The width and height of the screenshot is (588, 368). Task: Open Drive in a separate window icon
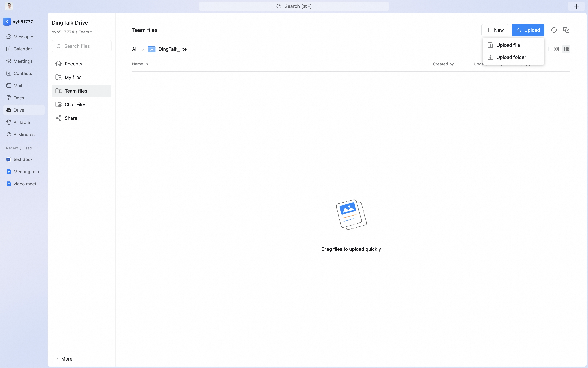(566, 30)
